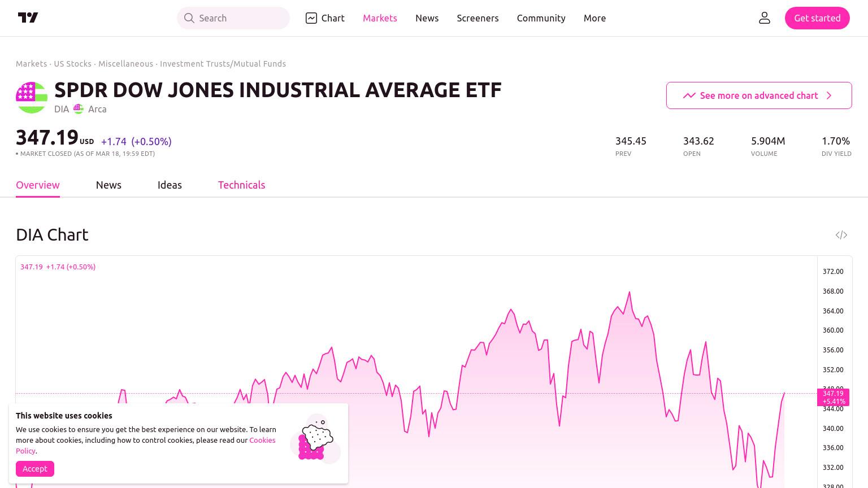Click the search magnifier icon
868x488 pixels.
[x=189, y=18]
